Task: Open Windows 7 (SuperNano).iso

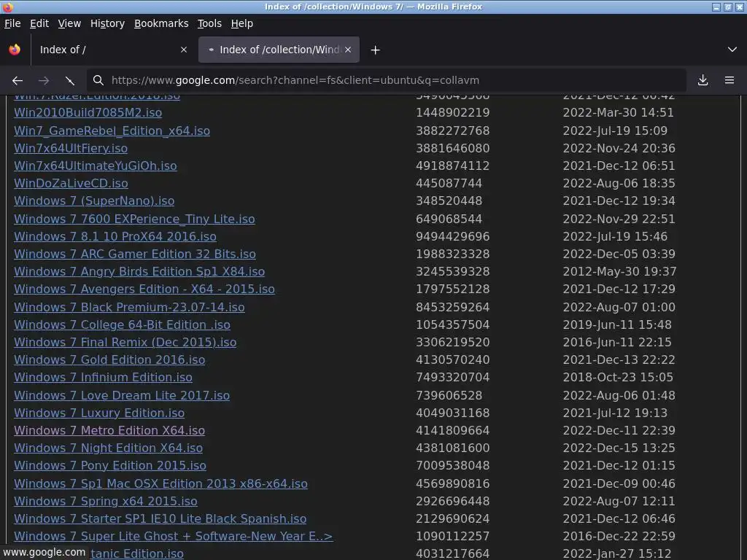Action: tap(94, 201)
